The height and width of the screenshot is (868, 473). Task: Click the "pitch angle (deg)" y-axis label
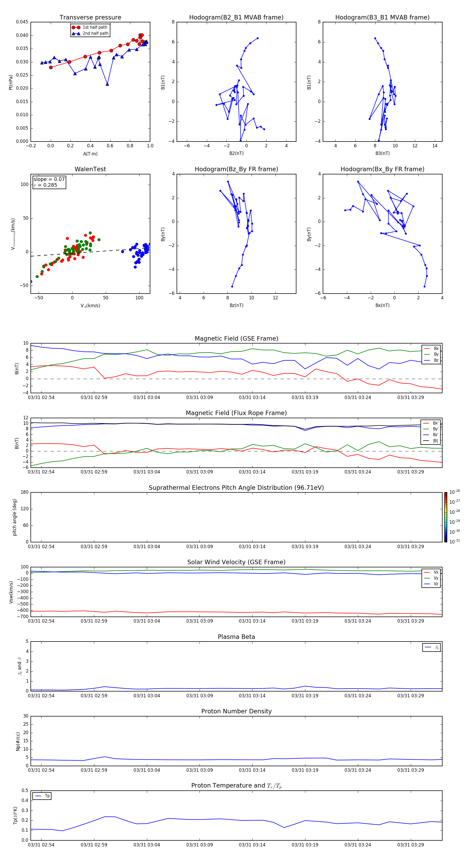[x=14, y=517]
